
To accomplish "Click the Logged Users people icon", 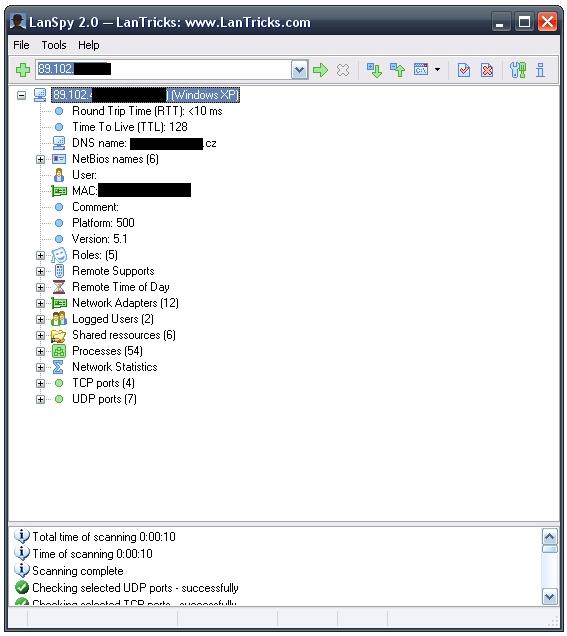I will tap(59, 319).
